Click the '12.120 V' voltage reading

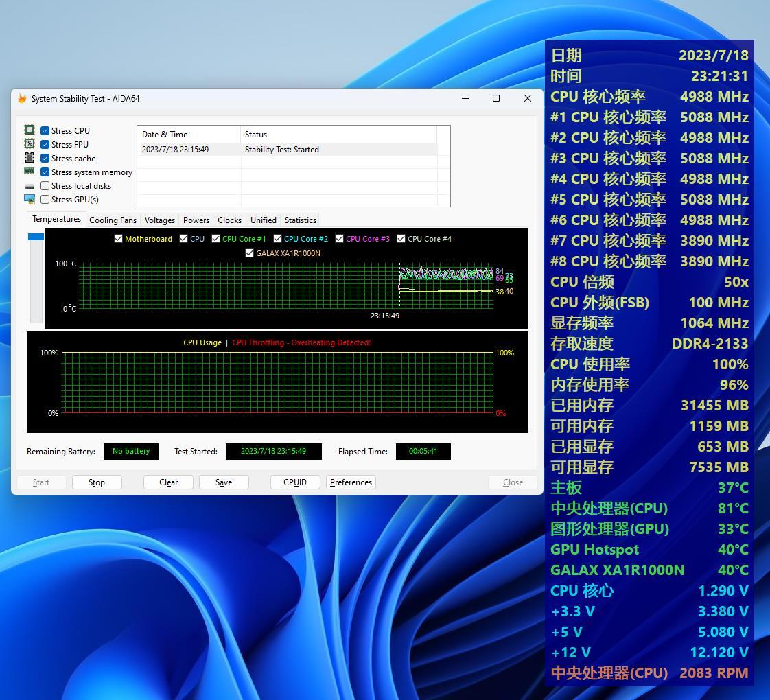[719, 653]
